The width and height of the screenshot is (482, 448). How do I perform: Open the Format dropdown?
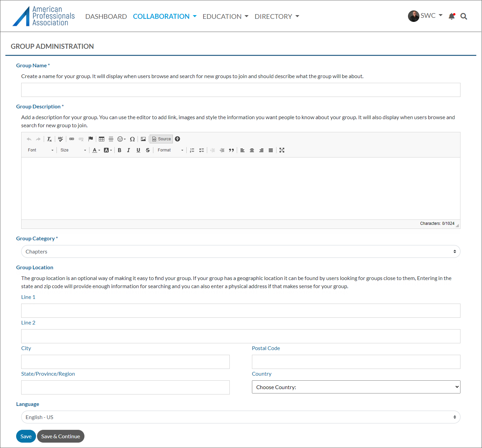pos(171,150)
